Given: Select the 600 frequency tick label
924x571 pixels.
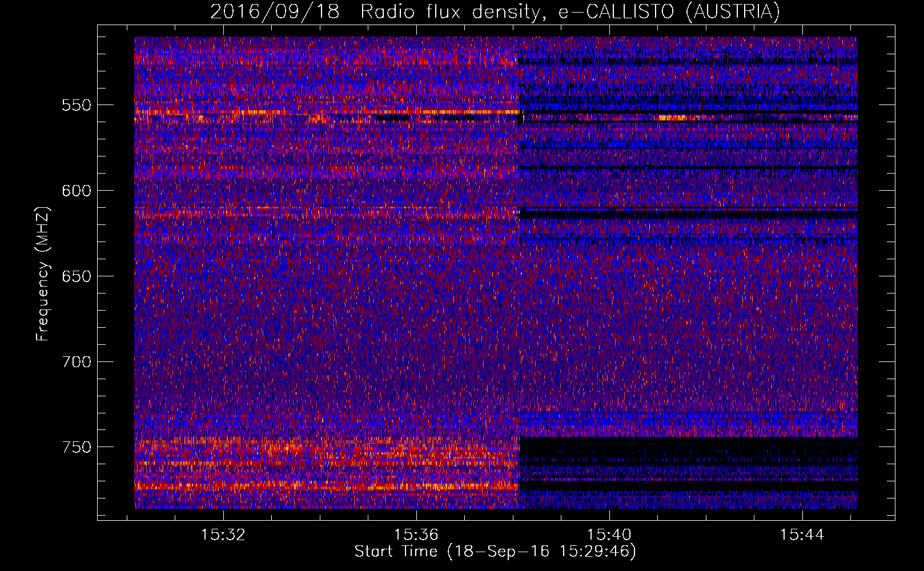Looking at the screenshot, I should pos(77,191).
